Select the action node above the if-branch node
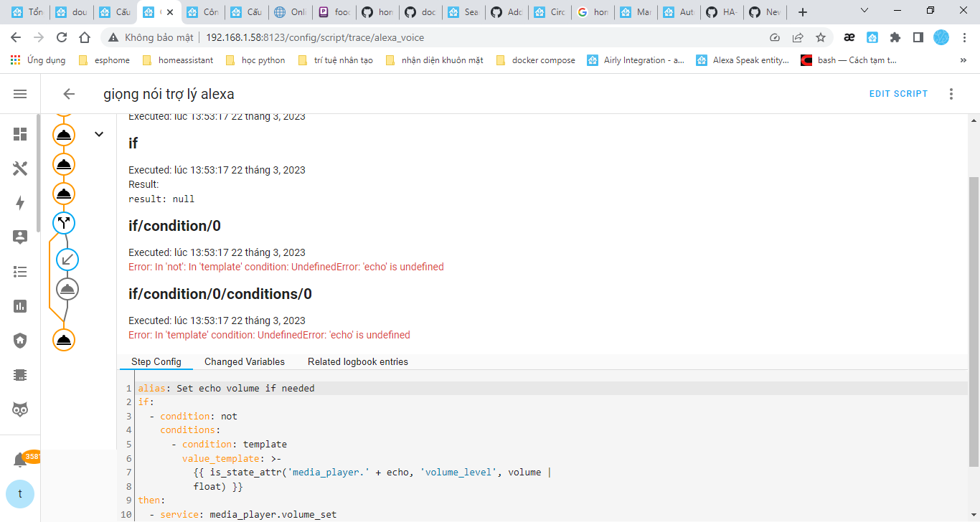Viewport: 980px width, 522px height. pos(64,194)
